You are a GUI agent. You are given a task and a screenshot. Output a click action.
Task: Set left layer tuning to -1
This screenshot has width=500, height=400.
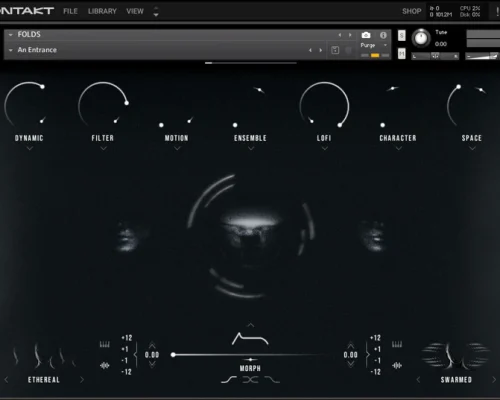pos(124,361)
